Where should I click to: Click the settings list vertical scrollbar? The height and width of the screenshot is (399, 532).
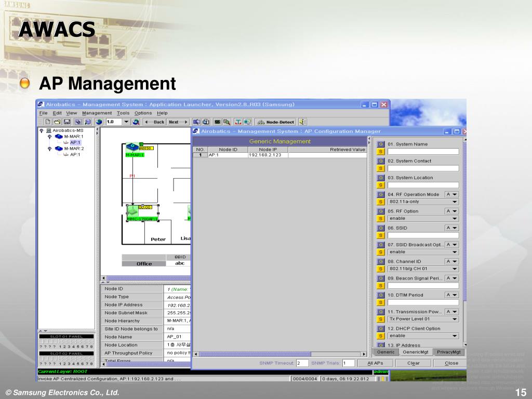[465, 241]
